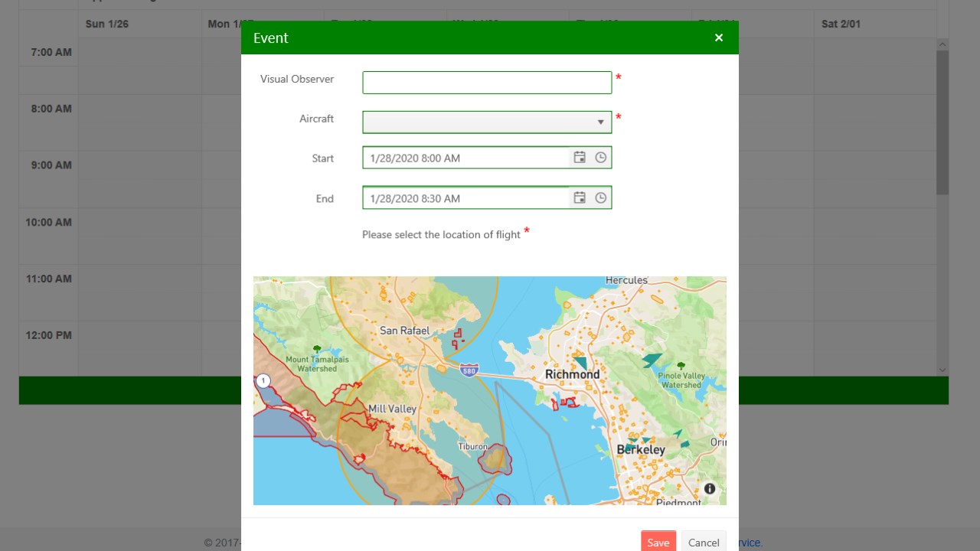Viewport: 980px width, 551px height.
Task: Click the 8:00 AM time slot label
Action: [51, 109]
